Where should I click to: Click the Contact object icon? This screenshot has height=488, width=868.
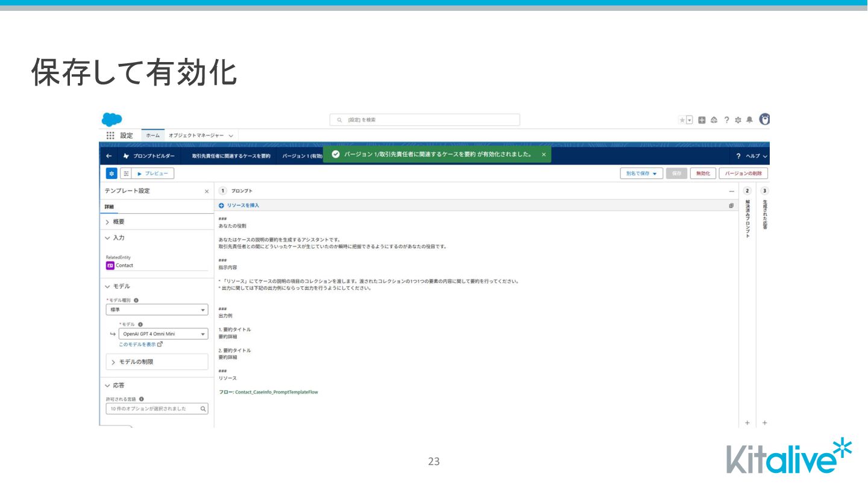(110, 265)
